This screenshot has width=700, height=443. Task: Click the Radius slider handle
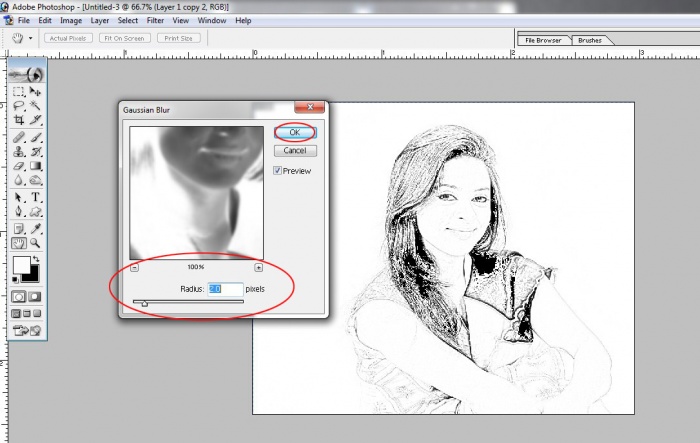pos(144,303)
